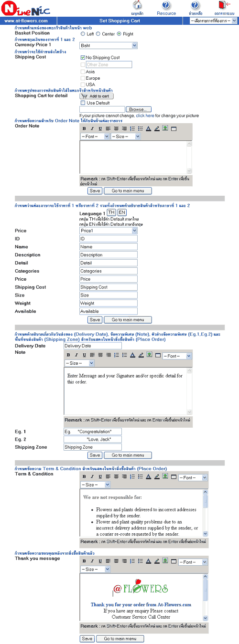This screenshot has height=644, width=239.
Task: Open Font dropdown in Term & Condition editor
Action: coord(193,477)
